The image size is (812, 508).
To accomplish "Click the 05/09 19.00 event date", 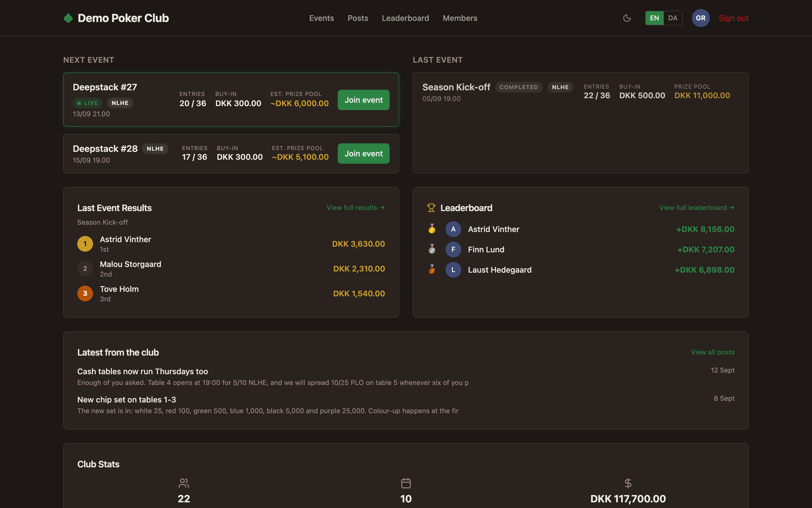I will (x=442, y=99).
